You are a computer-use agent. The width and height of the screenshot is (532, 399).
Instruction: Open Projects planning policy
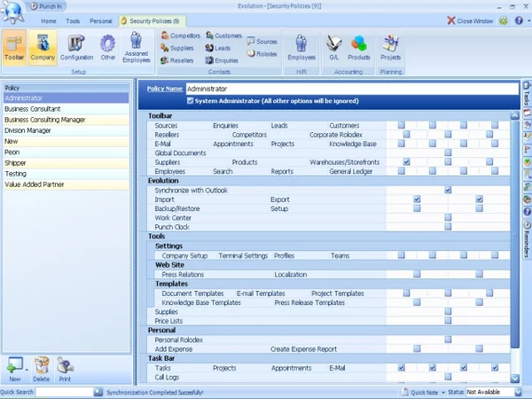point(390,47)
